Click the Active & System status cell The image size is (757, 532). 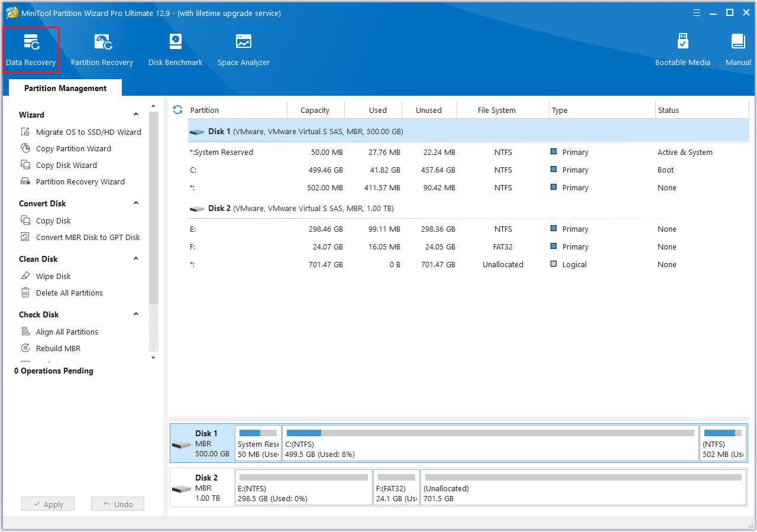tap(685, 152)
